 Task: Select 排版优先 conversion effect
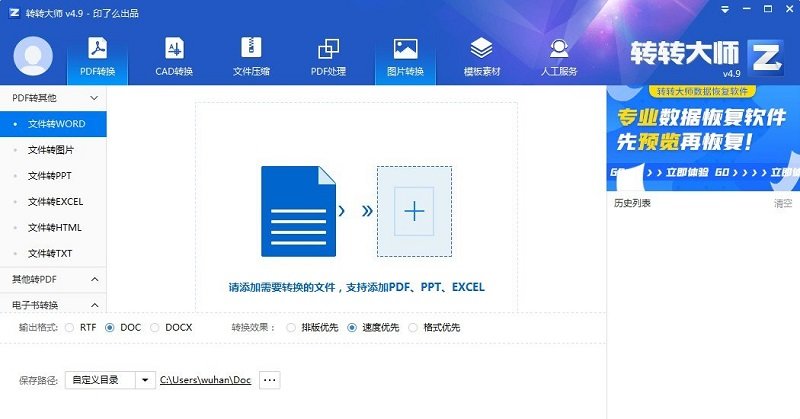tap(291, 328)
